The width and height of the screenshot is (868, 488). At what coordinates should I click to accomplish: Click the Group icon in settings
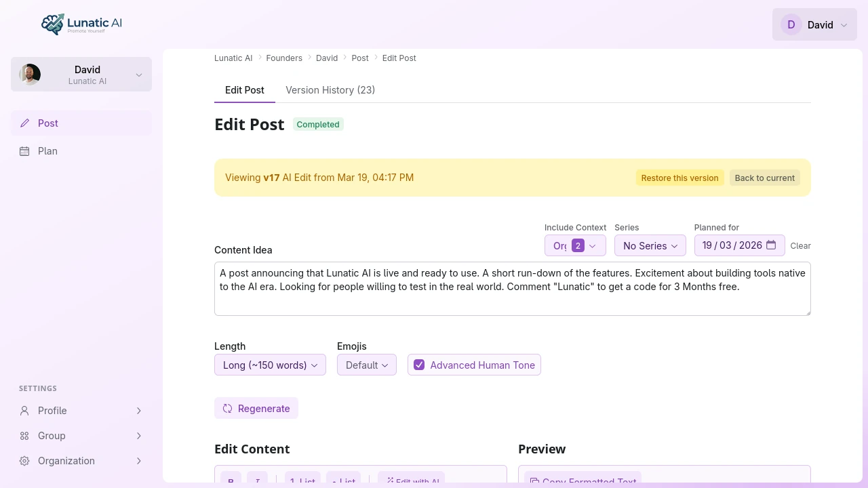[24, 435]
